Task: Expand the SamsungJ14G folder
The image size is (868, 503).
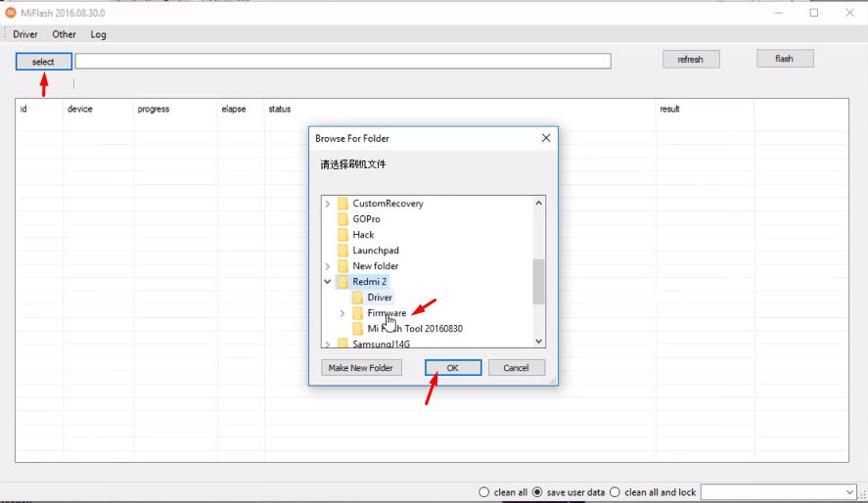Action: coord(328,344)
